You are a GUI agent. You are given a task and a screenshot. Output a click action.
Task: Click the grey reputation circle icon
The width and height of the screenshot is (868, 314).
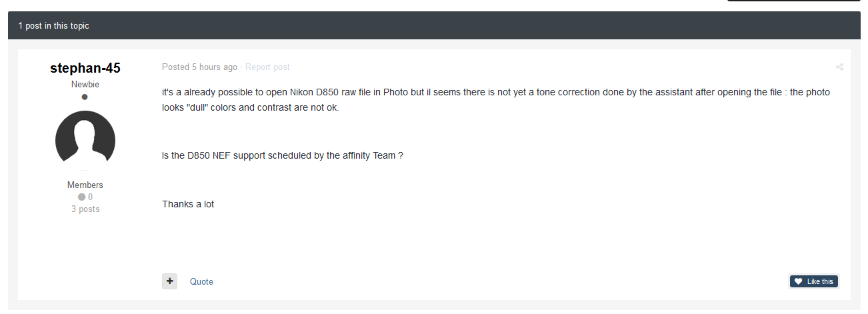click(81, 197)
